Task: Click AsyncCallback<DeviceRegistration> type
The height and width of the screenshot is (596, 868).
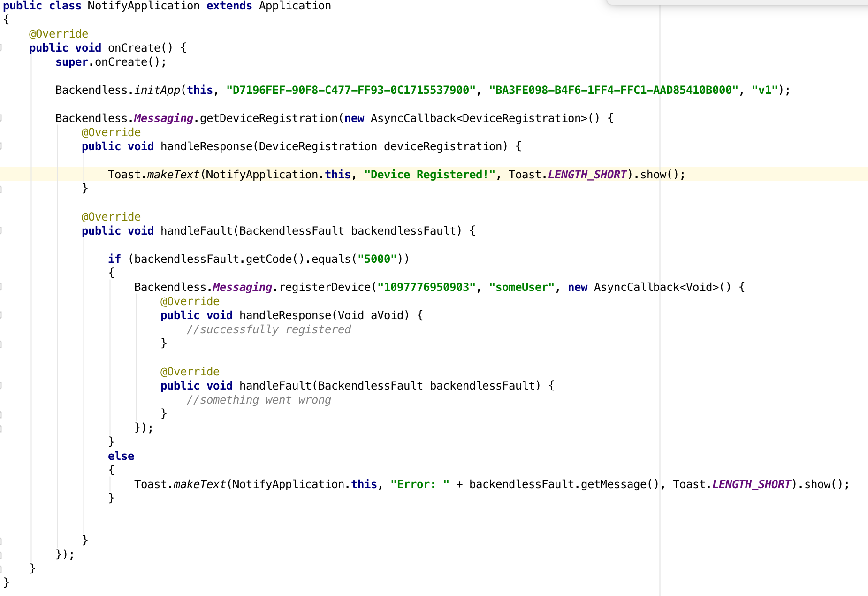Action: 479,118
